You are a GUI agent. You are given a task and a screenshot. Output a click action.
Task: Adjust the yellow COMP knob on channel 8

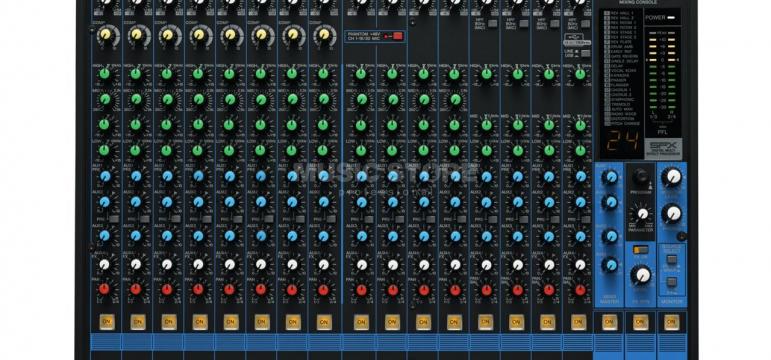click(x=324, y=34)
